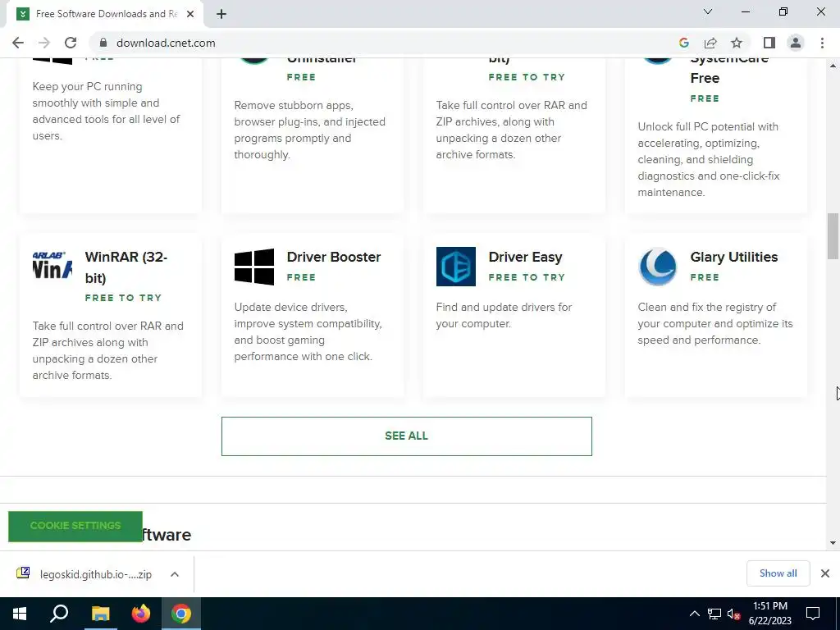Viewport: 840px width, 630px height.
Task: Click the page vertical scrollbar thumb
Action: (833, 235)
